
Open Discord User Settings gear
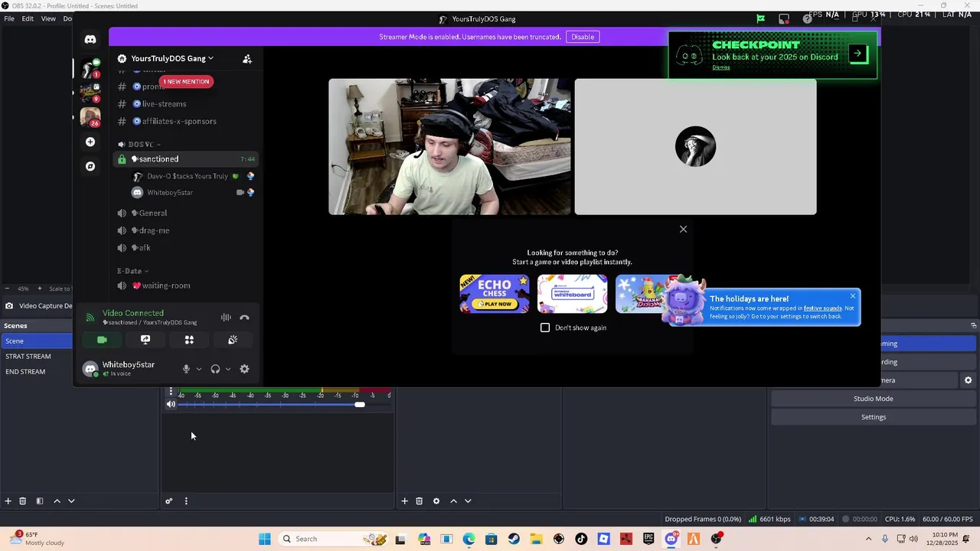[244, 369]
